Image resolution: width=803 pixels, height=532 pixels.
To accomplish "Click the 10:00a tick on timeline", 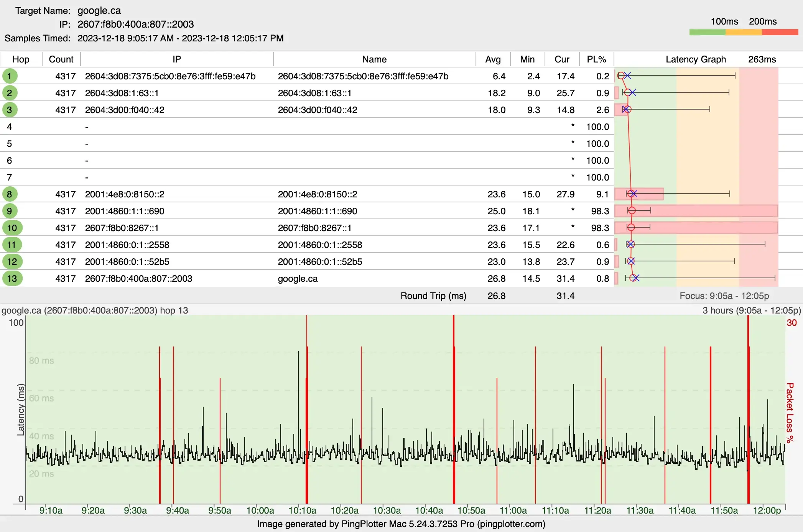I will (x=260, y=511).
